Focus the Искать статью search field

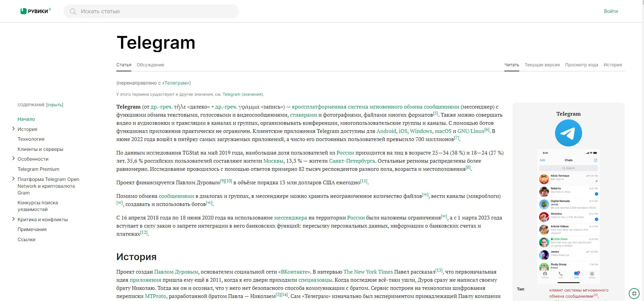(x=151, y=11)
